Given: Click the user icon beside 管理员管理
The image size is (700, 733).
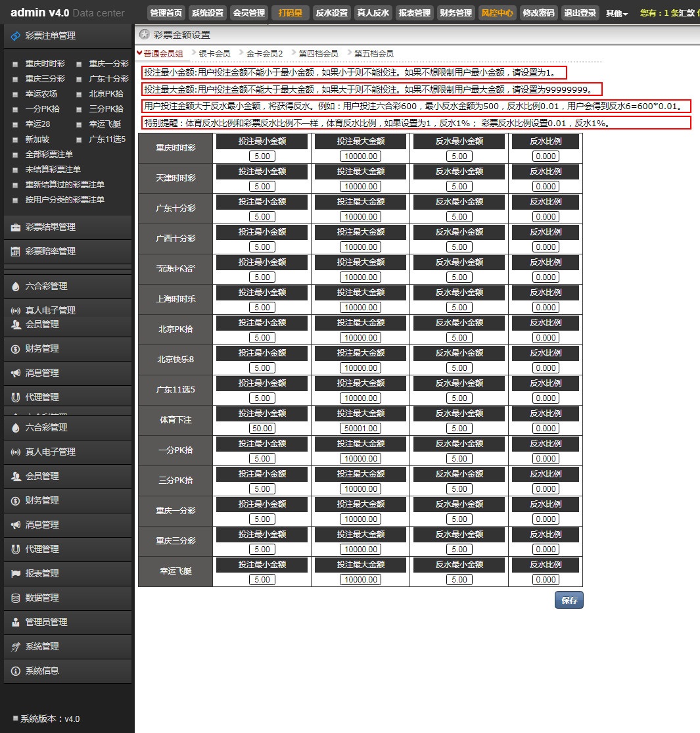Looking at the screenshot, I should pyautogui.click(x=15, y=622).
